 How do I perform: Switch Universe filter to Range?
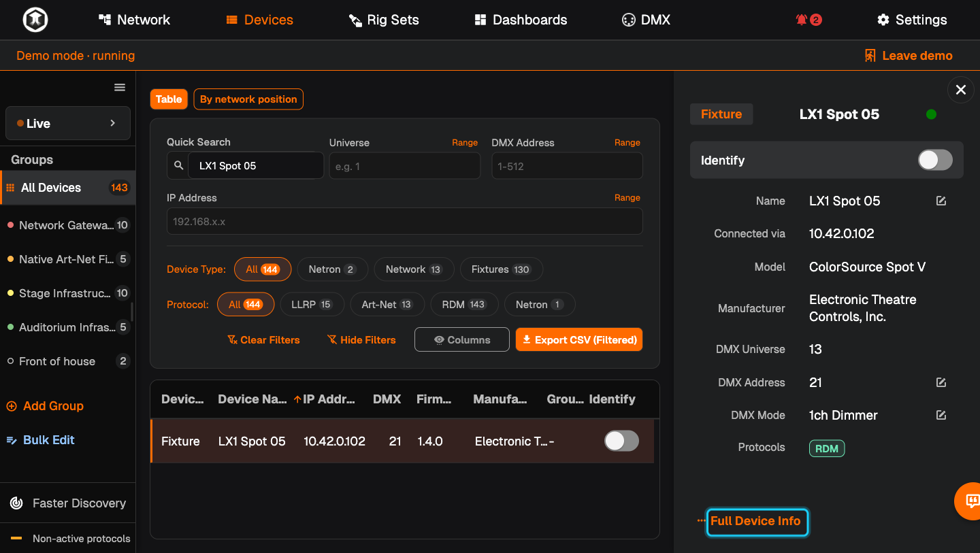coord(465,143)
